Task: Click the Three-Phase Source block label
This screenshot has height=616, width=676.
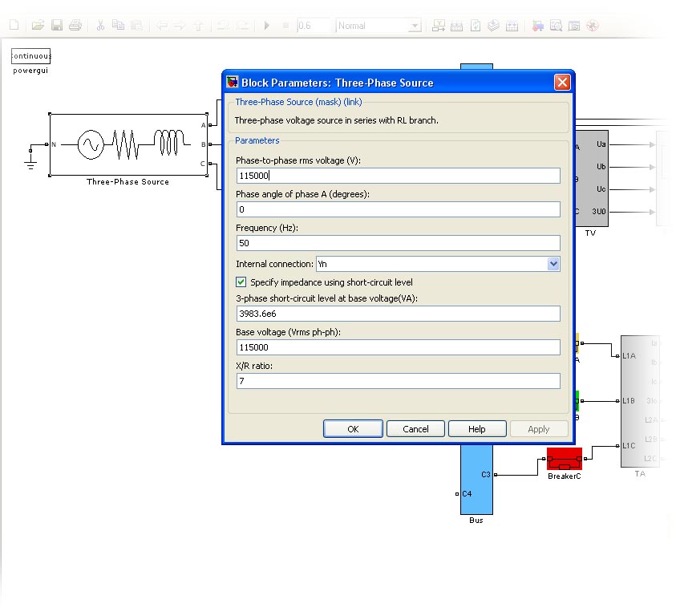Action: pyautogui.click(x=128, y=181)
